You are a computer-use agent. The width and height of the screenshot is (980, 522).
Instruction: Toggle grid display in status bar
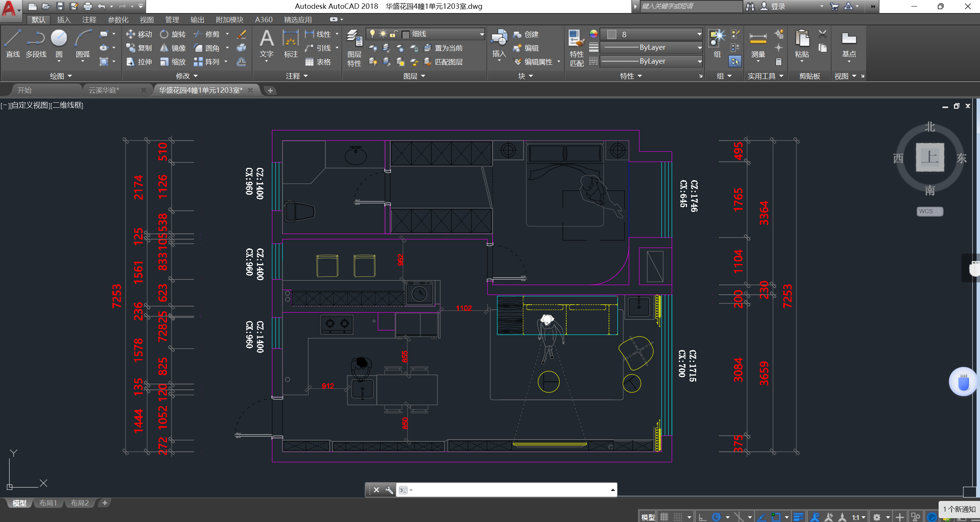pos(664,517)
